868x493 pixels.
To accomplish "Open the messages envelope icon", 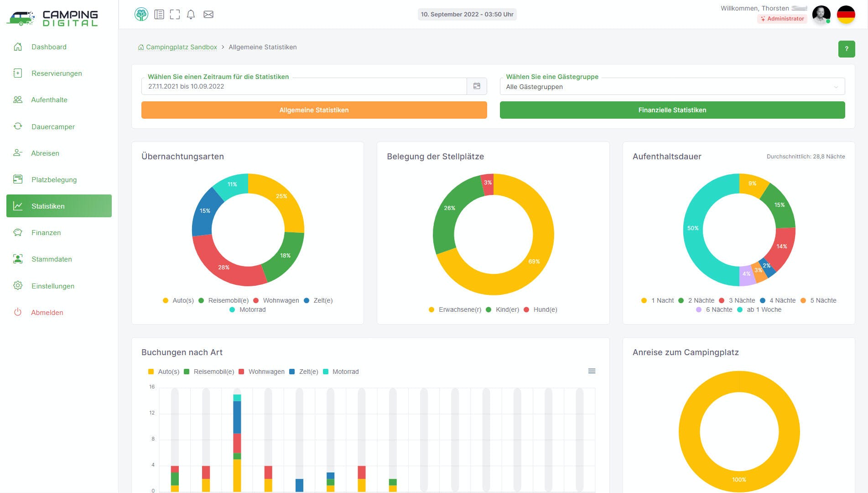I will tap(208, 15).
